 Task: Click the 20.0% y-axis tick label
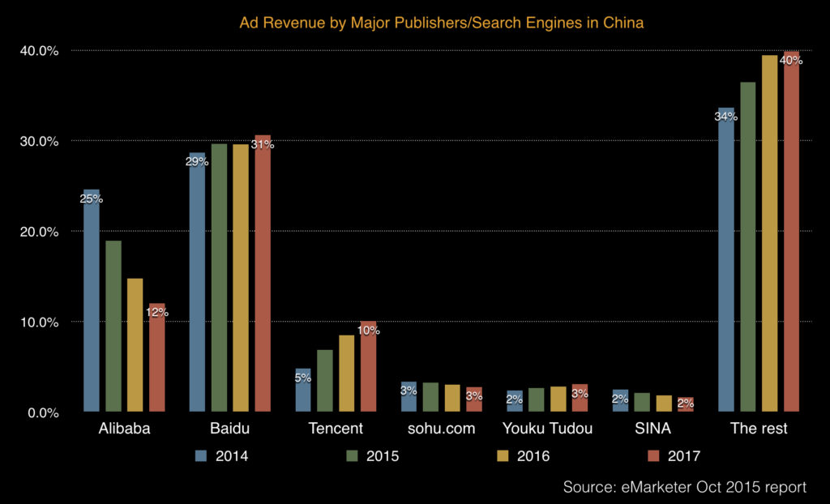tap(38, 232)
